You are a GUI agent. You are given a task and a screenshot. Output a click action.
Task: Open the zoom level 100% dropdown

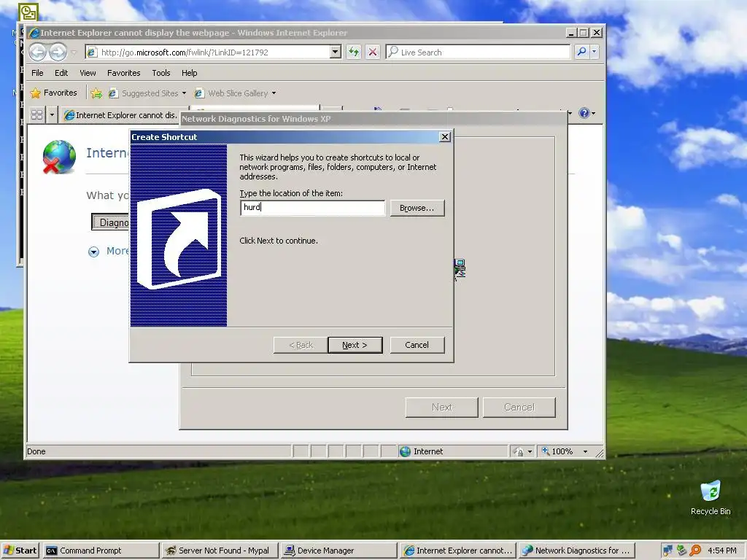[x=586, y=451]
